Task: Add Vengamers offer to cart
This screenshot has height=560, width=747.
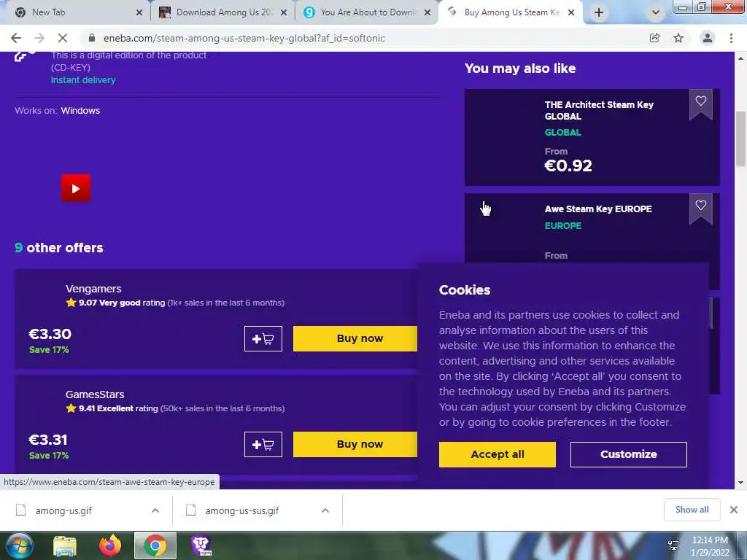Action: (x=263, y=338)
